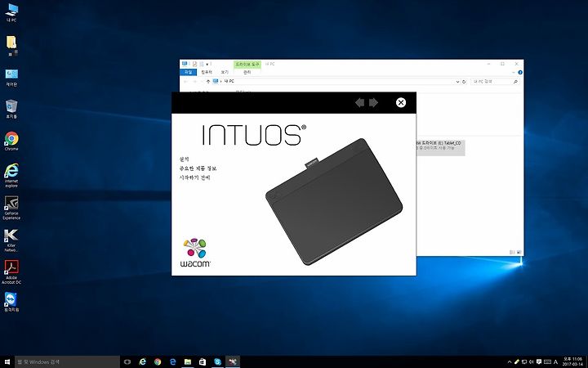Open Internet Explorer from the taskbar
Viewport: 588px width, 368px height.
click(142, 362)
